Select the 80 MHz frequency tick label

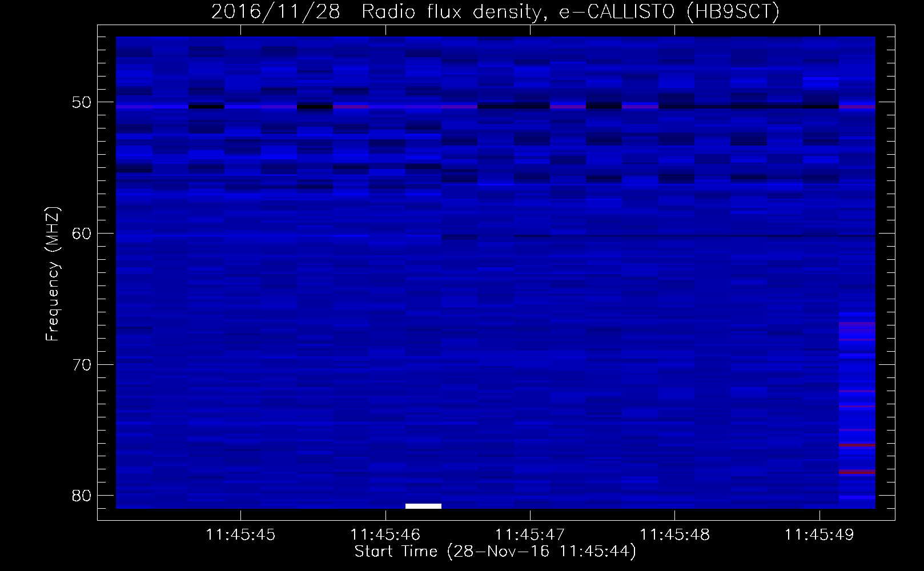click(x=82, y=496)
